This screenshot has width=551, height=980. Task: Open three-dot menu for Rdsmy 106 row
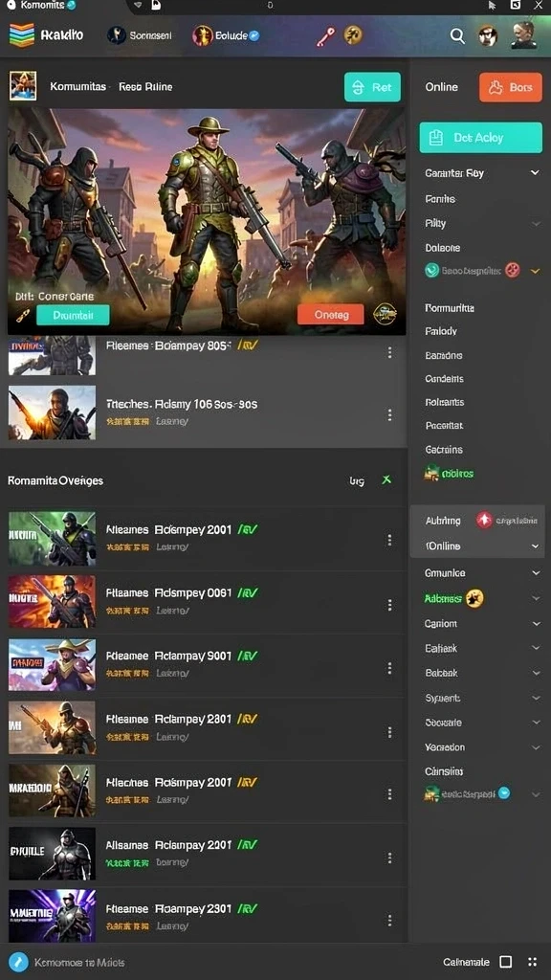390,414
